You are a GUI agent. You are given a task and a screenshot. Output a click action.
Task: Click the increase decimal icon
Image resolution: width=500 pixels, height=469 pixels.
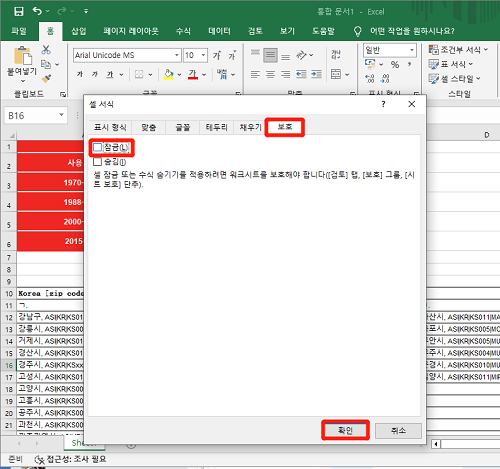click(370, 79)
